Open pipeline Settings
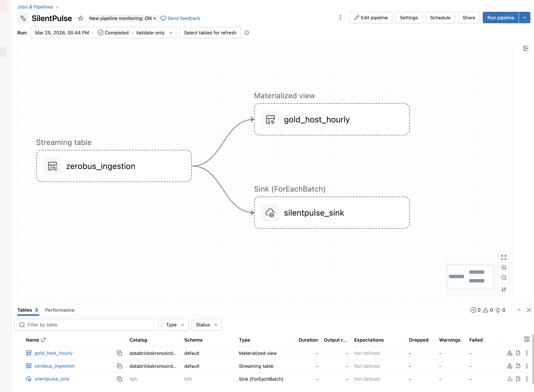This screenshot has width=534, height=392. click(409, 18)
